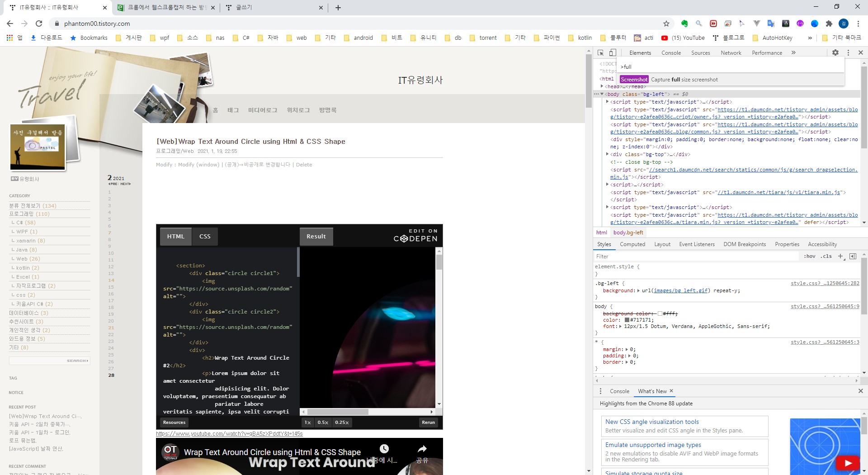Open the Bookmarks star folder

click(89, 38)
